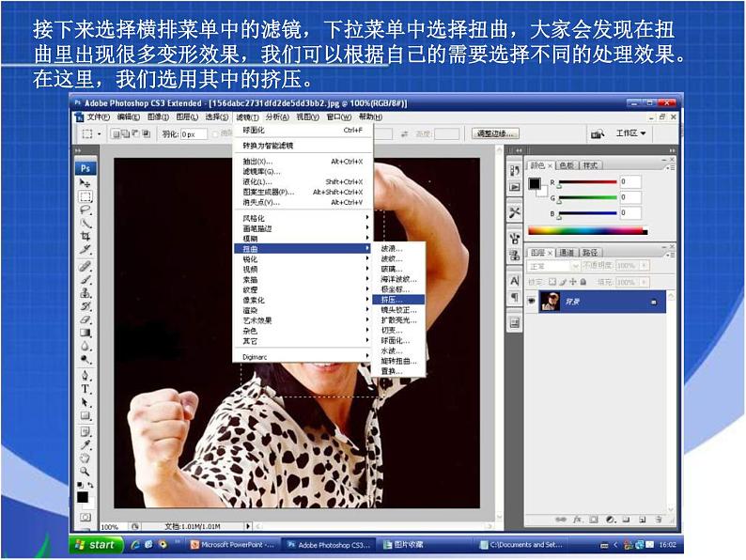This screenshot has width=746, height=560.
Task: Select the Lasso tool
Action: [85, 210]
